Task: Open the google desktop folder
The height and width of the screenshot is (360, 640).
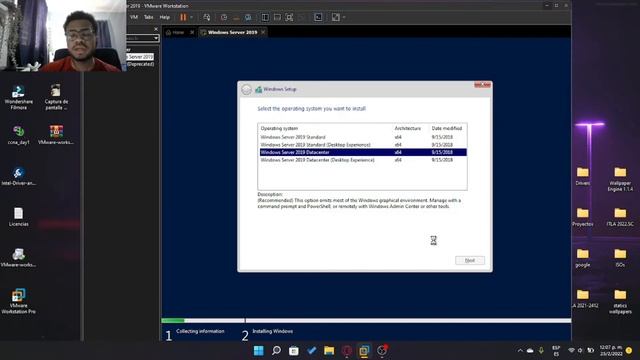Action: pyautogui.click(x=582, y=258)
